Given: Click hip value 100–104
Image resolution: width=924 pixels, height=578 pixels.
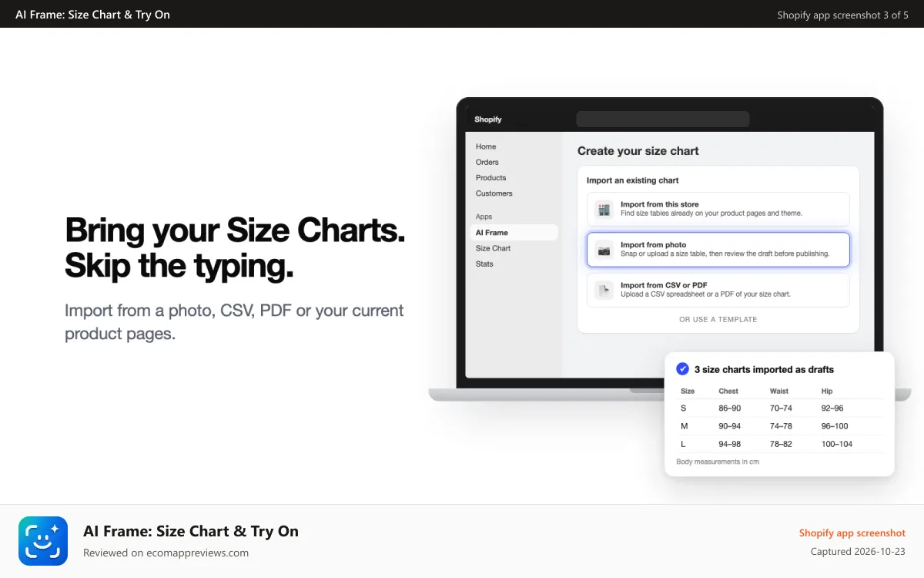Looking at the screenshot, I should pyautogui.click(x=837, y=444).
